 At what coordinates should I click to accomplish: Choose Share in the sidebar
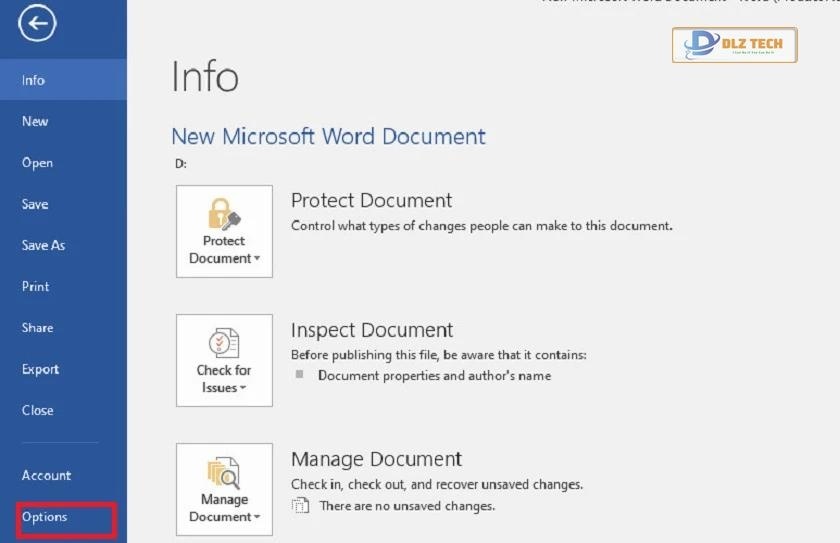point(37,328)
